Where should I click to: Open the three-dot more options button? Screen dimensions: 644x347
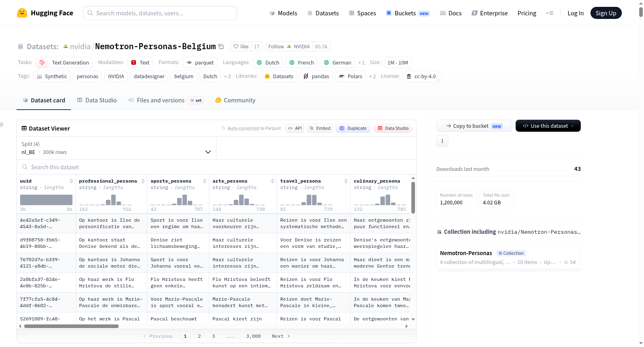[442, 141]
